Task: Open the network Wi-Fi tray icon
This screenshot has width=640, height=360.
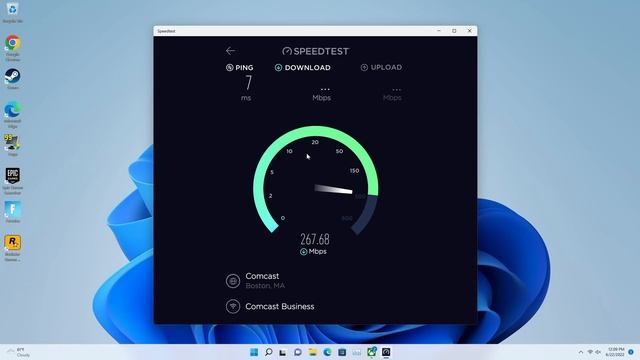Action: coord(590,352)
